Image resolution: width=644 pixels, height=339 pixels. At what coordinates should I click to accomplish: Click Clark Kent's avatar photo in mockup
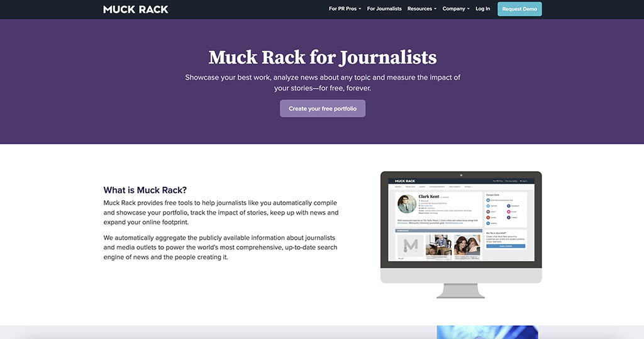pos(407,204)
